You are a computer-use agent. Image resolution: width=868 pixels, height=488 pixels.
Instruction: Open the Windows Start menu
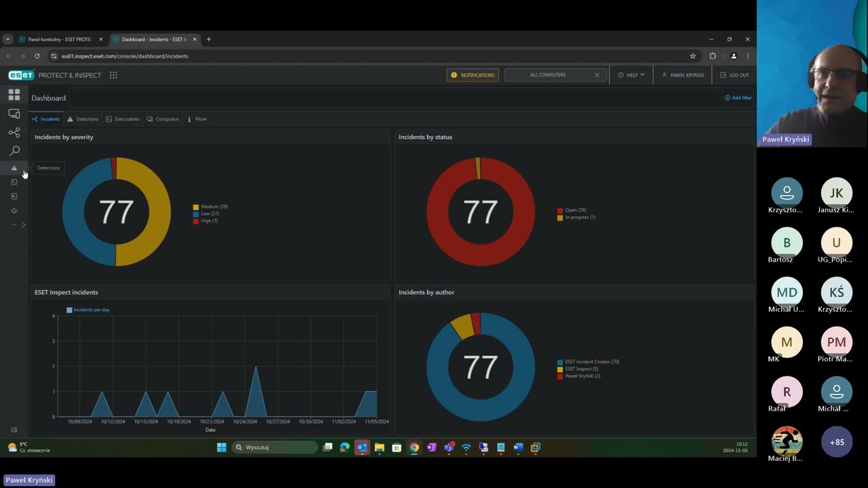tap(222, 447)
